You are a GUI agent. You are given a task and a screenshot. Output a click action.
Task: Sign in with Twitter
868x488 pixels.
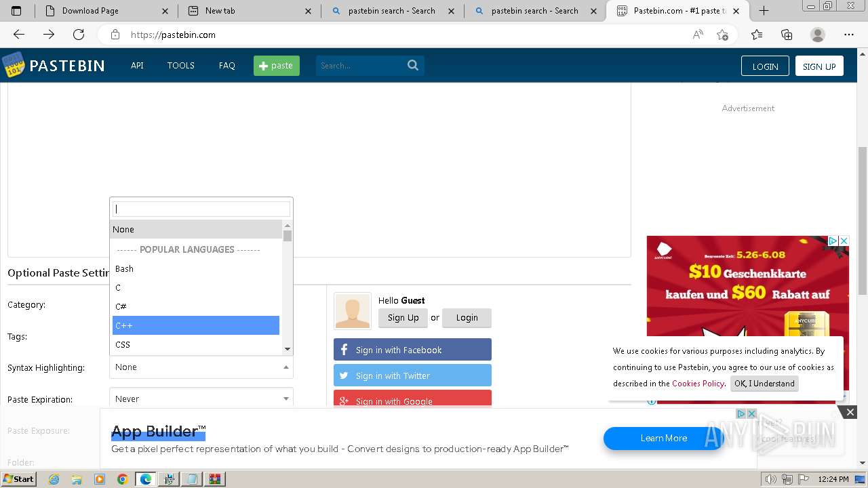click(412, 375)
